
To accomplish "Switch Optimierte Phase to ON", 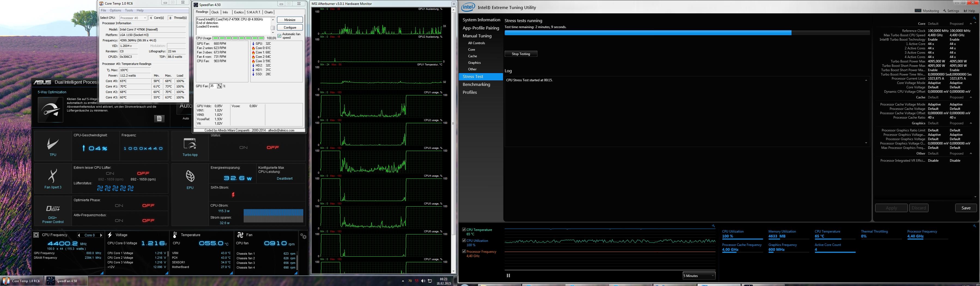I will click(119, 206).
